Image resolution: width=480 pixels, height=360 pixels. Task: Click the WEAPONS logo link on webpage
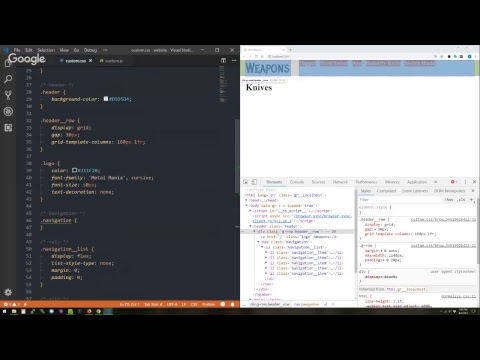(267, 68)
